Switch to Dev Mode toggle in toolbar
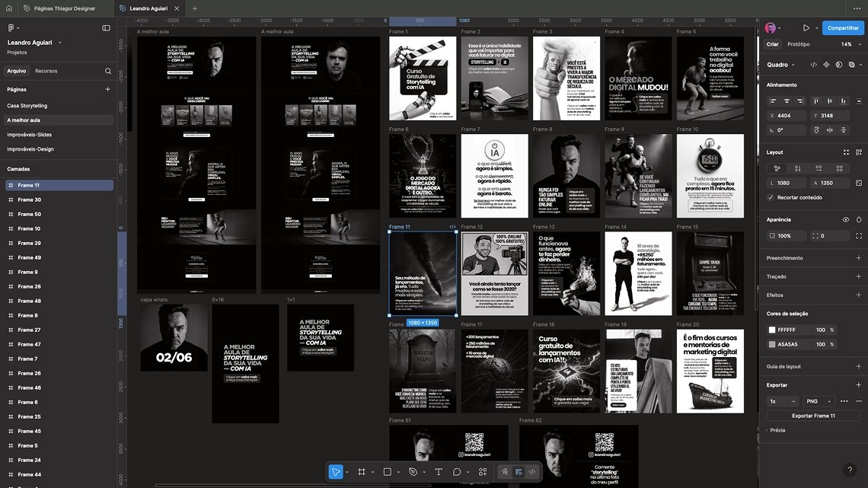This screenshot has width=868, height=488. [532, 472]
